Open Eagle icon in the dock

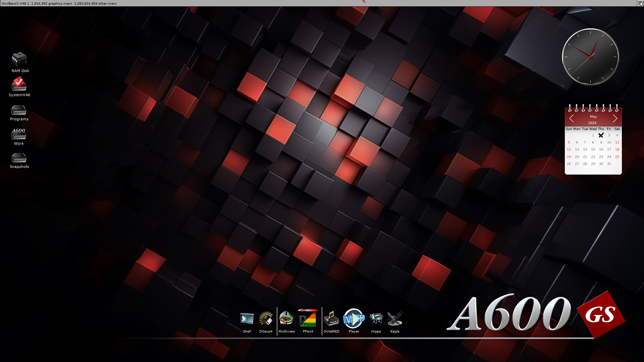[395, 318]
